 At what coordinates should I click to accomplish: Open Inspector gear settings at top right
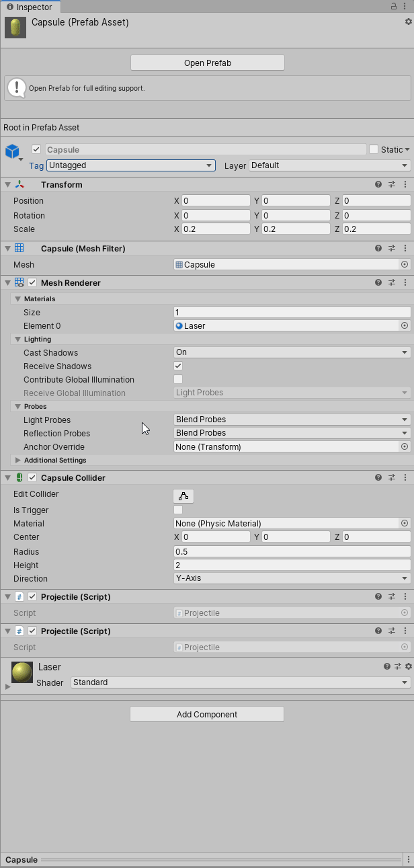pyautogui.click(x=408, y=22)
